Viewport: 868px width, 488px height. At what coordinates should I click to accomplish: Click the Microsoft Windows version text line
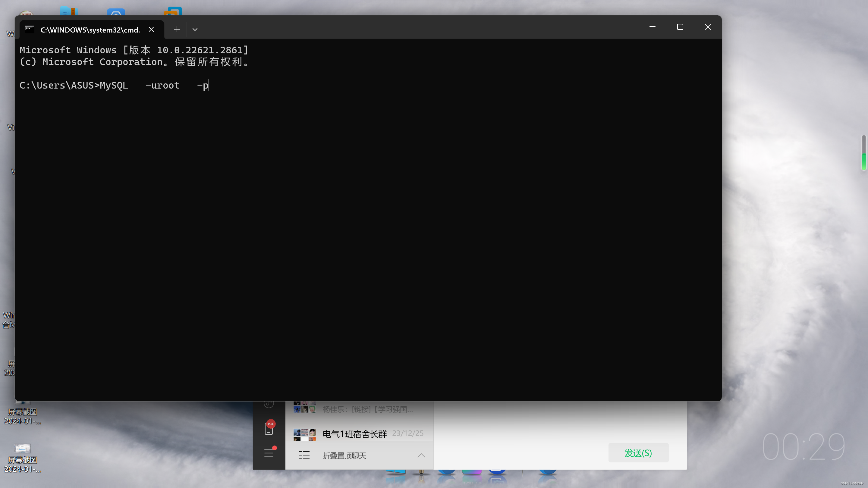click(134, 50)
